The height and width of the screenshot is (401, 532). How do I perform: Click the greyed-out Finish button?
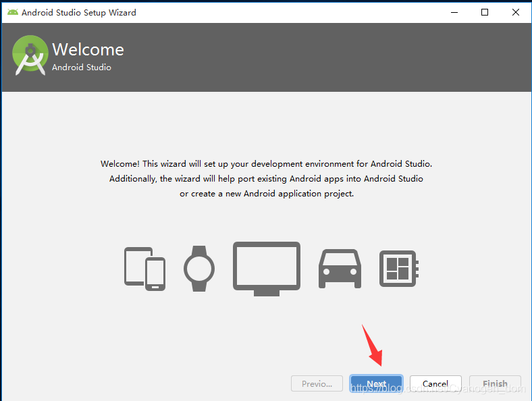point(495,383)
